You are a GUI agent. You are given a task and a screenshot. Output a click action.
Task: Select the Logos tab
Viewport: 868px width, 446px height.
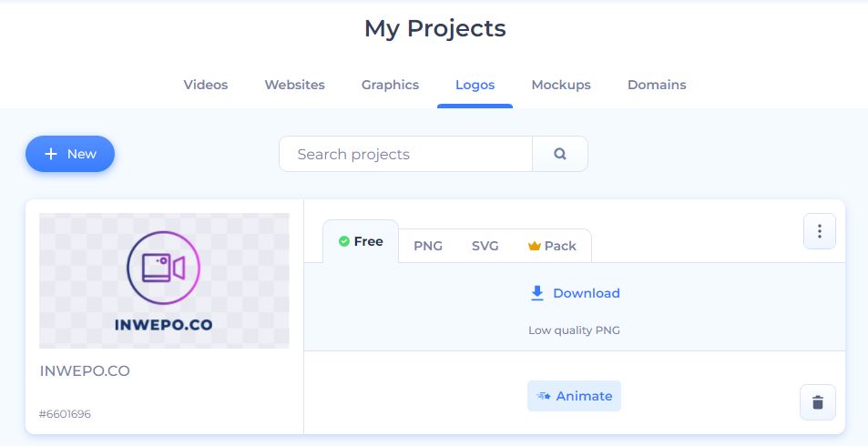click(475, 85)
